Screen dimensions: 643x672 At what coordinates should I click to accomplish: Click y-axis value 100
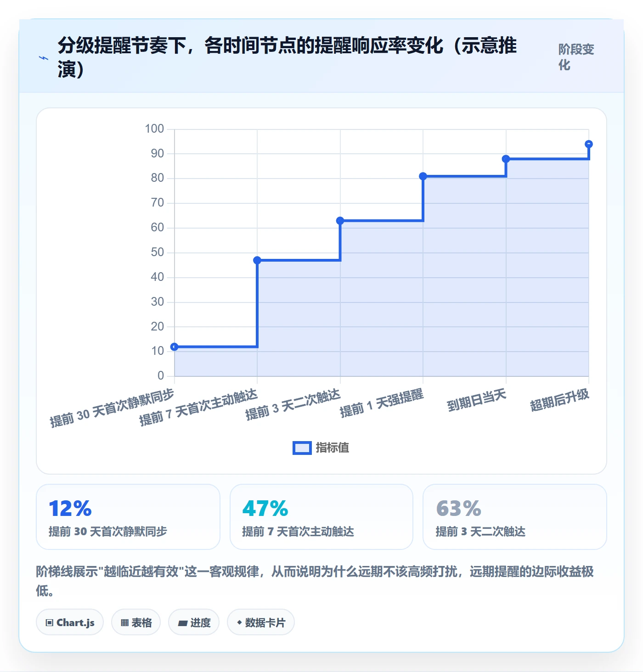point(154,129)
